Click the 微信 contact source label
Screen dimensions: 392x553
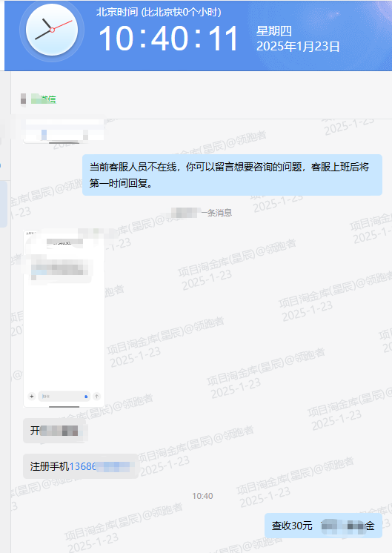(x=44, y=99)
